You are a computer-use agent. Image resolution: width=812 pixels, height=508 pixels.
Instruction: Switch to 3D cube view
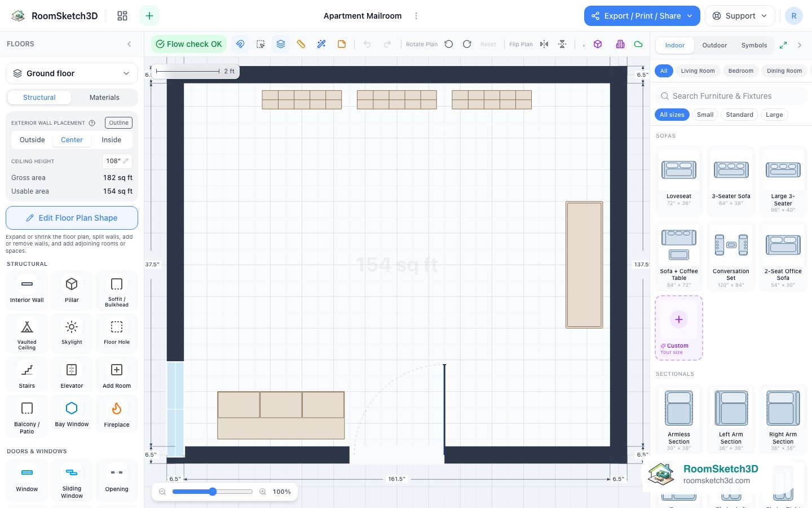(x=598, y=44)
